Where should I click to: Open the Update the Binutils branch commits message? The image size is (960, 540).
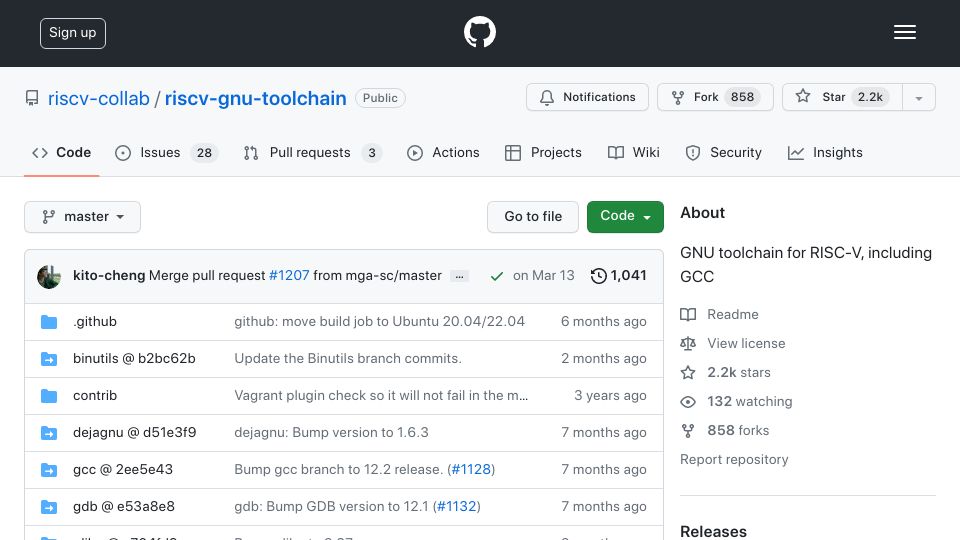(x=348, y=358)
